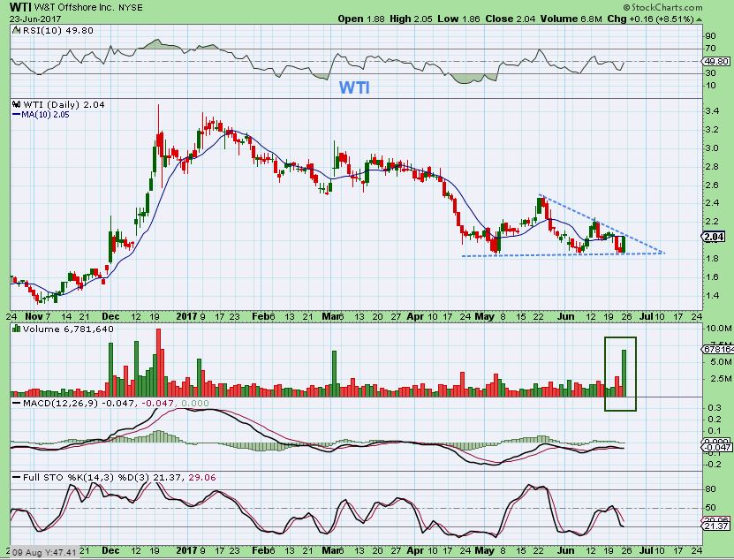Viewport: 734px width, 560px height.
Task: Click the Open 1.88 value
Action: [361, 19]
